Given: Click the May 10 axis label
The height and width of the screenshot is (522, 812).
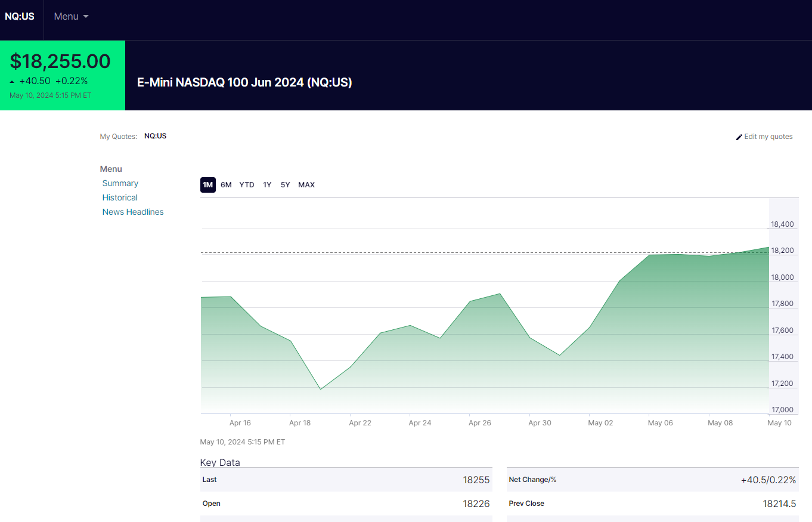Looking at the screenshot, I should (779, 423).
